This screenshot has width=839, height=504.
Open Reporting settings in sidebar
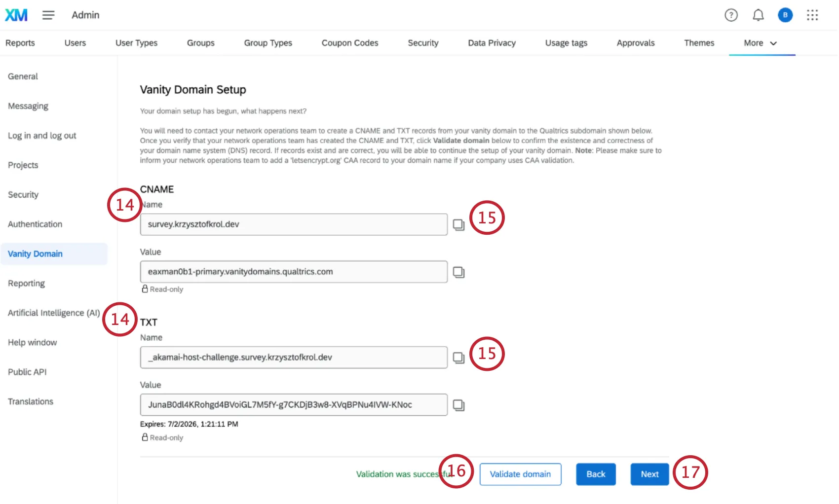(26, 284)
